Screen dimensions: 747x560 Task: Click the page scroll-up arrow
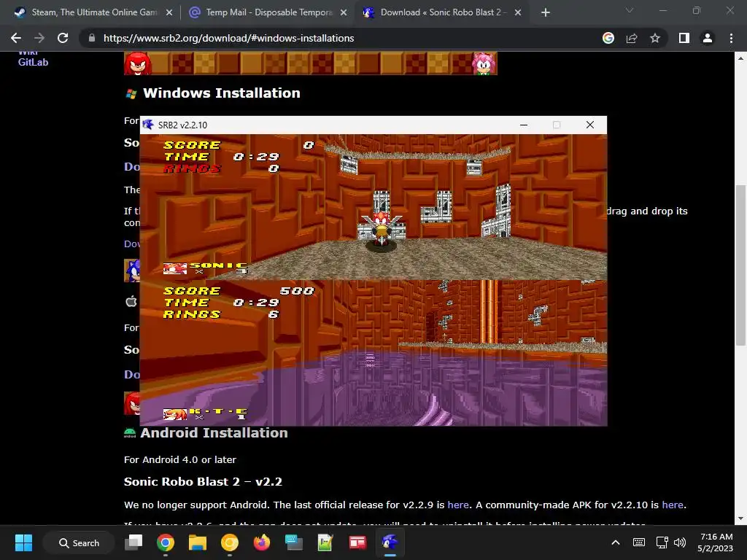740,58
